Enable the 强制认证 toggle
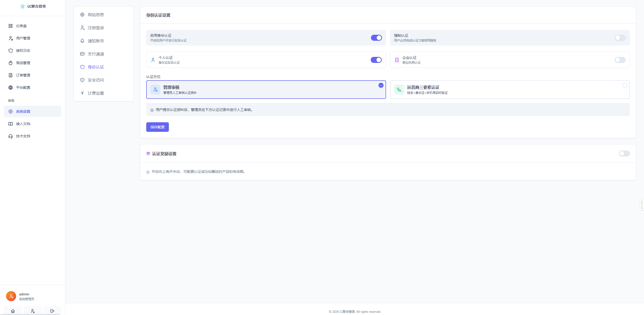Viewport: 644px width, 315px height. click(620, 38)
